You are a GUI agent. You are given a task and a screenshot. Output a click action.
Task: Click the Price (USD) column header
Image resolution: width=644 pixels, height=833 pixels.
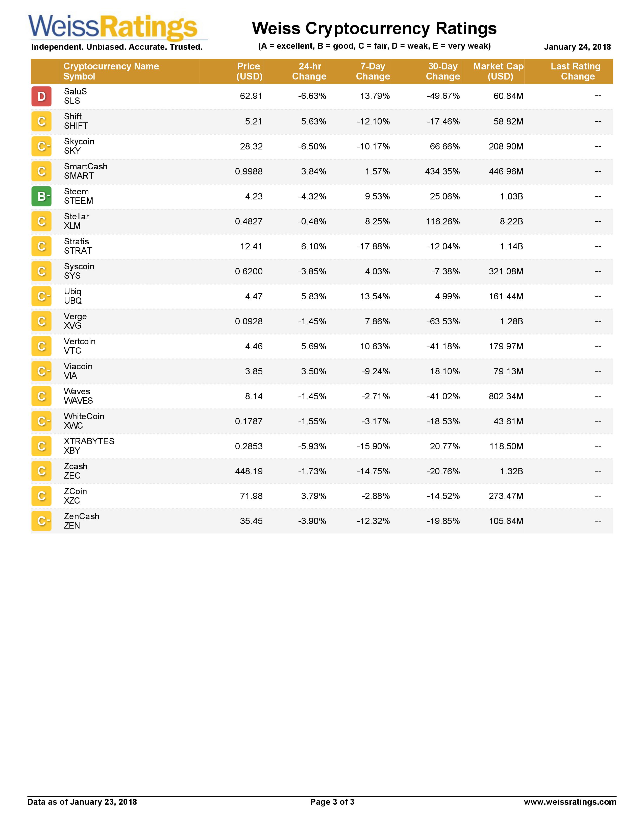tap(249, 71)
